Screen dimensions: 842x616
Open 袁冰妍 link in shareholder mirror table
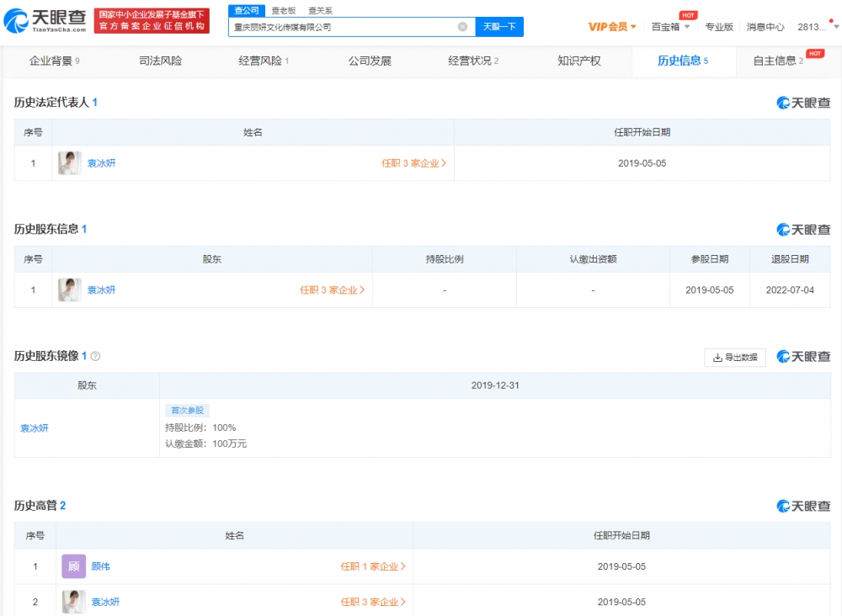pyautogui.click(x=35, y=428)
